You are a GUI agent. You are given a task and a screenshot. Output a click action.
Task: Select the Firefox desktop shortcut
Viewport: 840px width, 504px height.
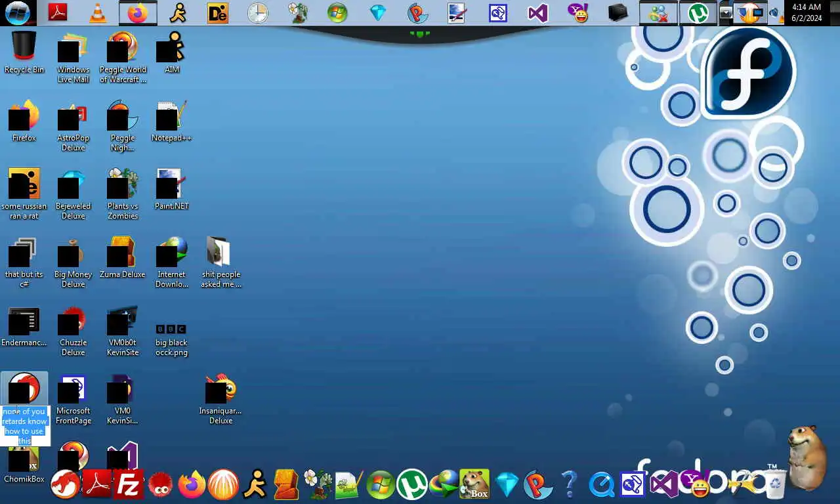click(x=24, y=121)
